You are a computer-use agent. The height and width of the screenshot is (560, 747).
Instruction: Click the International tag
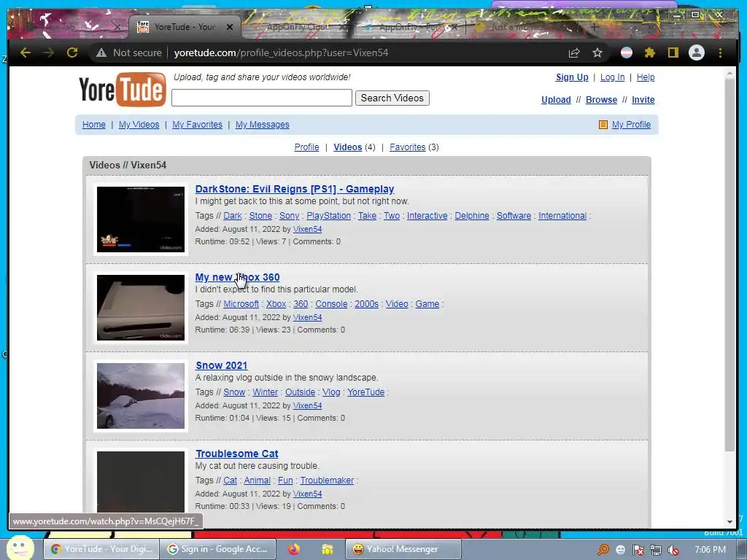tap(562, 216)
